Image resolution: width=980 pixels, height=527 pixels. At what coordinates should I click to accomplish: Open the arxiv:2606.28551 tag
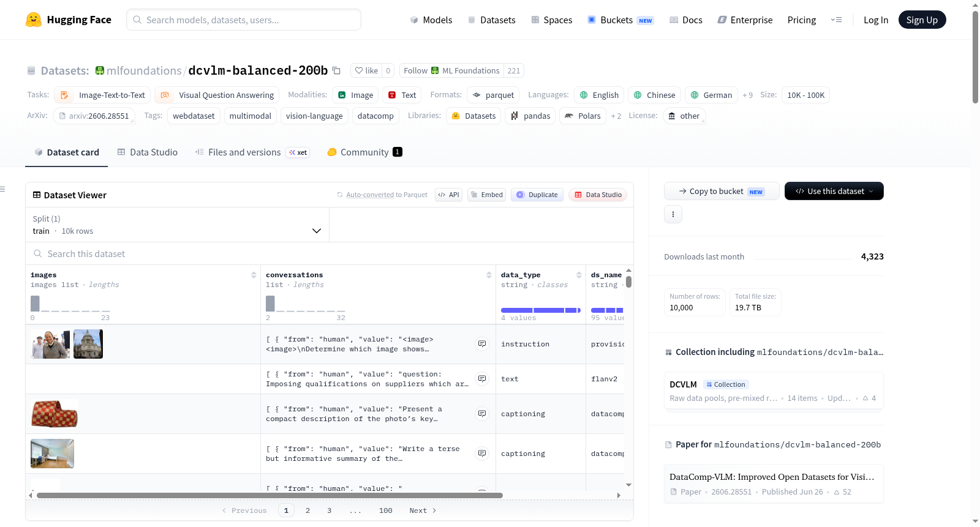pyautogui.click(x=94, y=116)
